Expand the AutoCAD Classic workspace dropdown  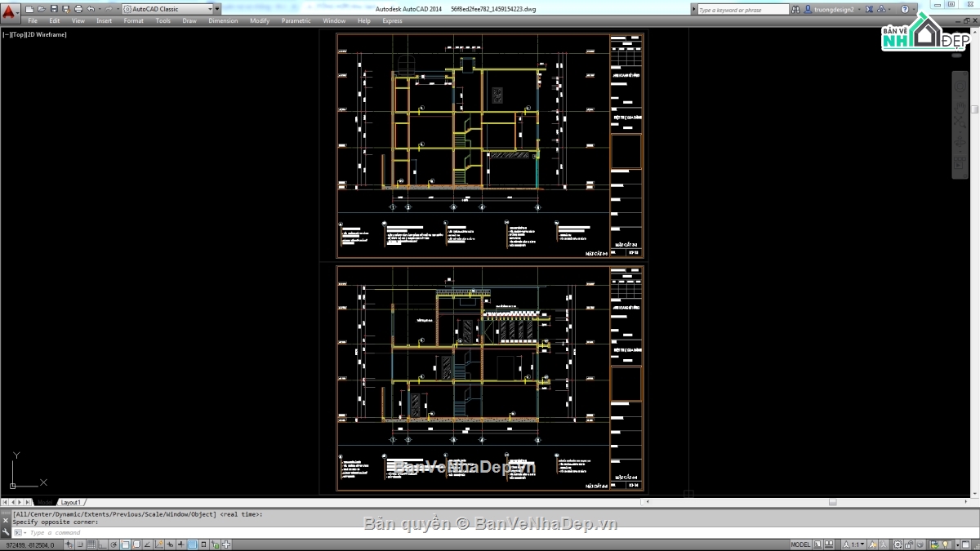(210, 9)
